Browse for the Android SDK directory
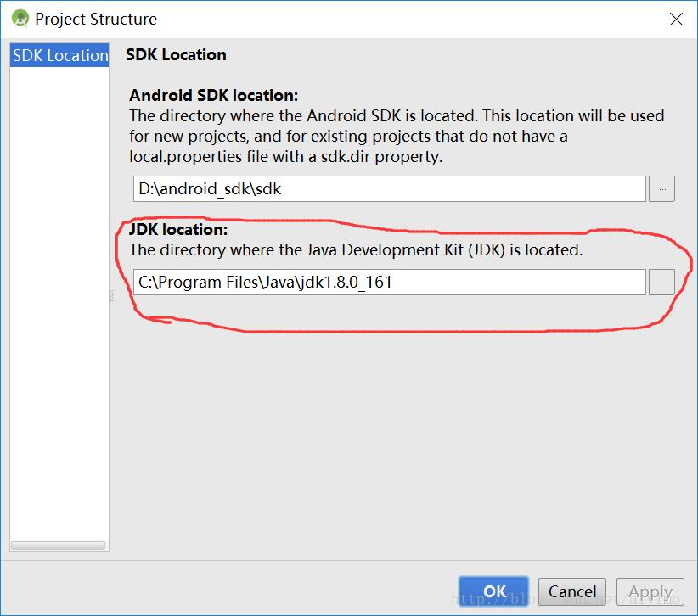This screenshot has height=616, width=698. [x=661, y=189]
